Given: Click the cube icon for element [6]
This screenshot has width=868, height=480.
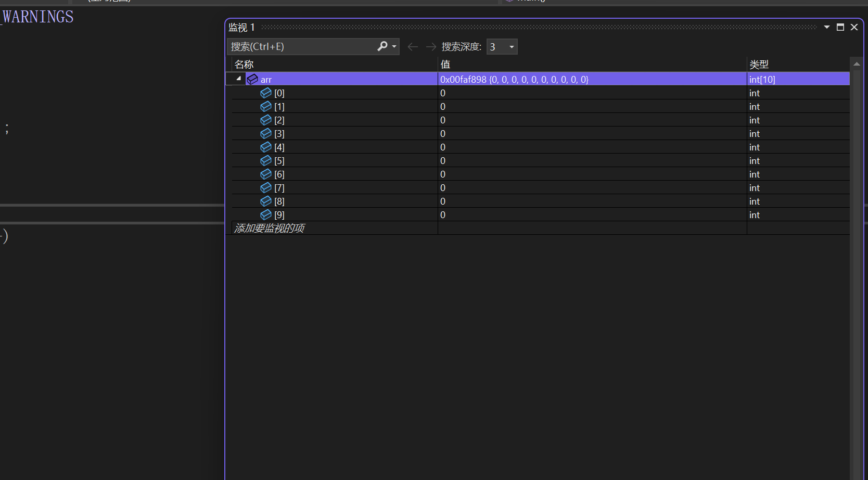Looking at the screenshot, I should (x=266, y=174).
